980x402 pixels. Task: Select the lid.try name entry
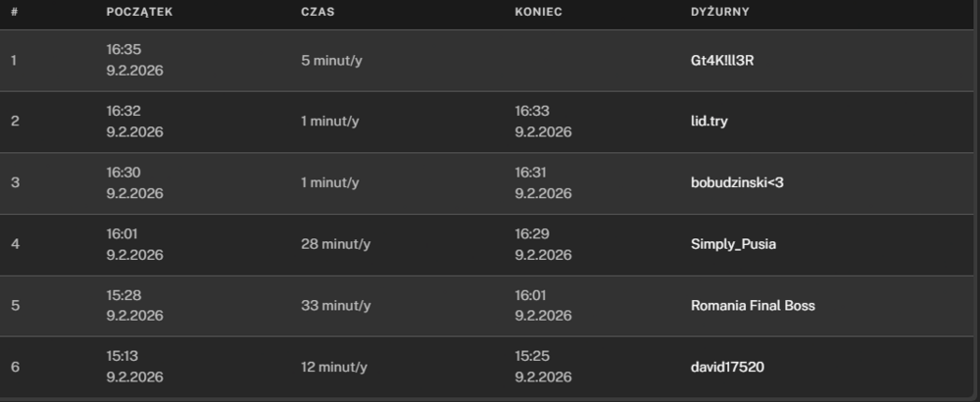pyautogui.click(x=710, y=122)
